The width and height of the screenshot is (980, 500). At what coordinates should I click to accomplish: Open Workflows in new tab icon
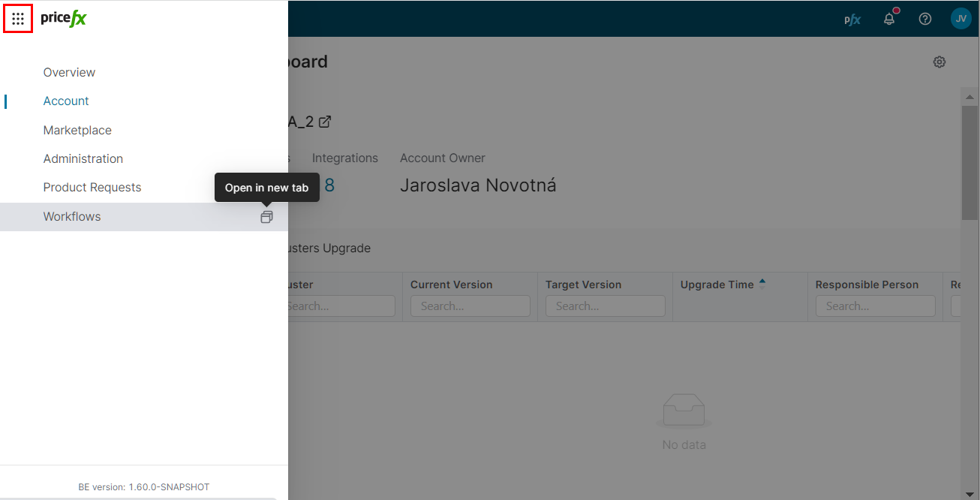pyautogui.click(x=266, y=217)
